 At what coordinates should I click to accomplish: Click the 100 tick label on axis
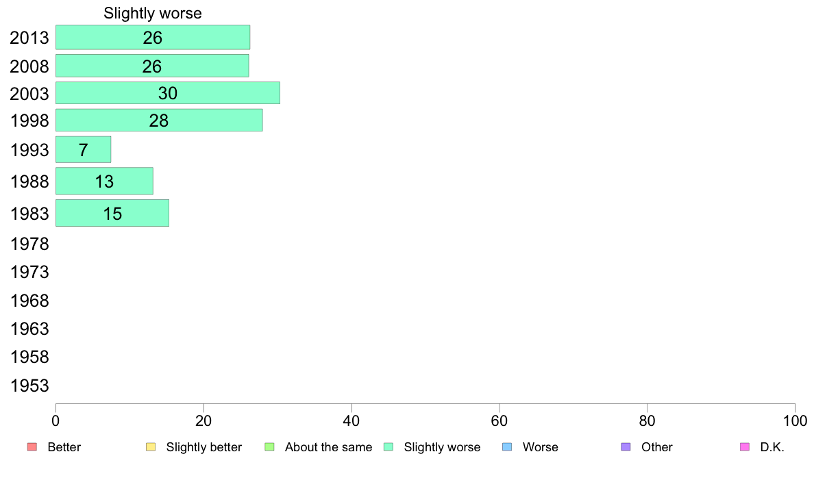pyautogui.click(x=795, y=421)
